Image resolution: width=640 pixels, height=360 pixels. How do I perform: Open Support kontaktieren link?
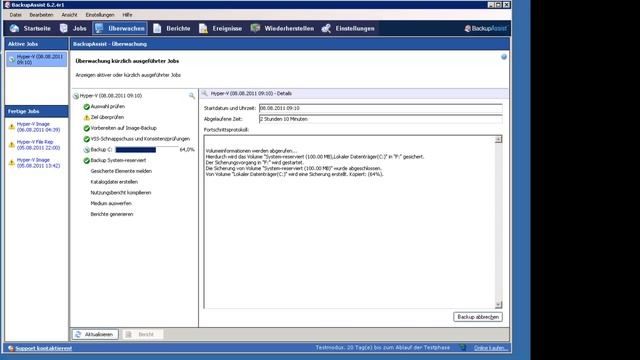pos(44,348)
